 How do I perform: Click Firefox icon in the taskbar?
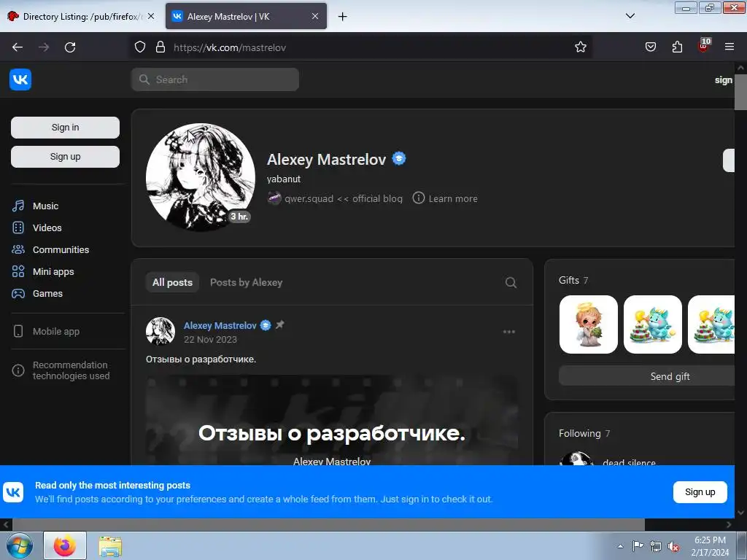(65, 545)
